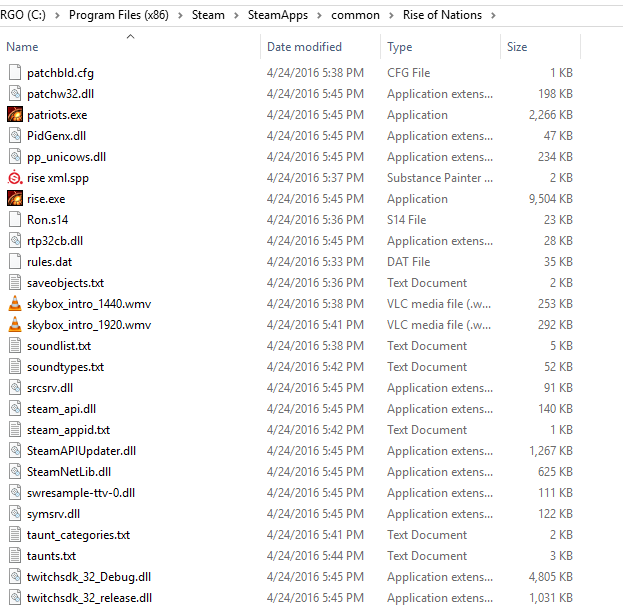Select the file name SteamNetLib.dll
This screenshot has height=609, width=623.
pyautogui.click(x=69, y=472)
